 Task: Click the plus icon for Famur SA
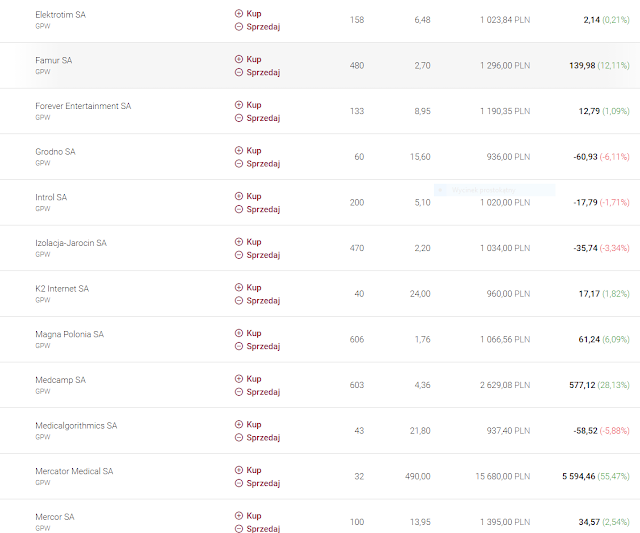[239, 59]
